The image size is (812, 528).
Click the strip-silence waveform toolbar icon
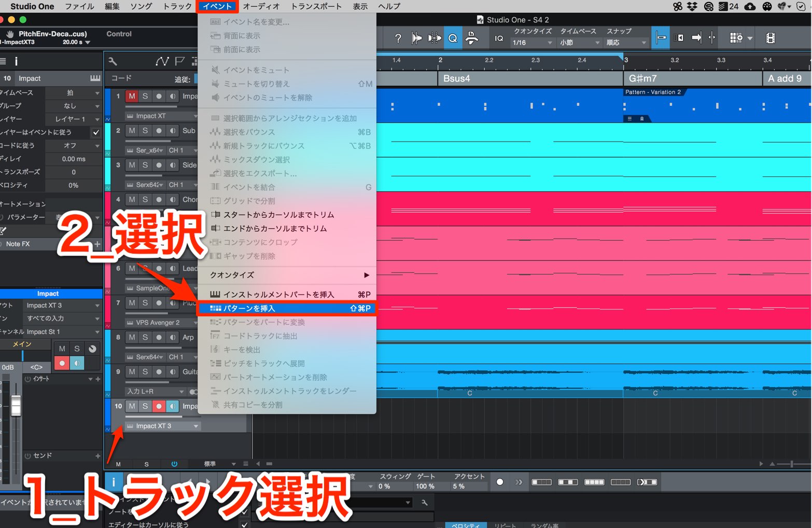[435, 38]
